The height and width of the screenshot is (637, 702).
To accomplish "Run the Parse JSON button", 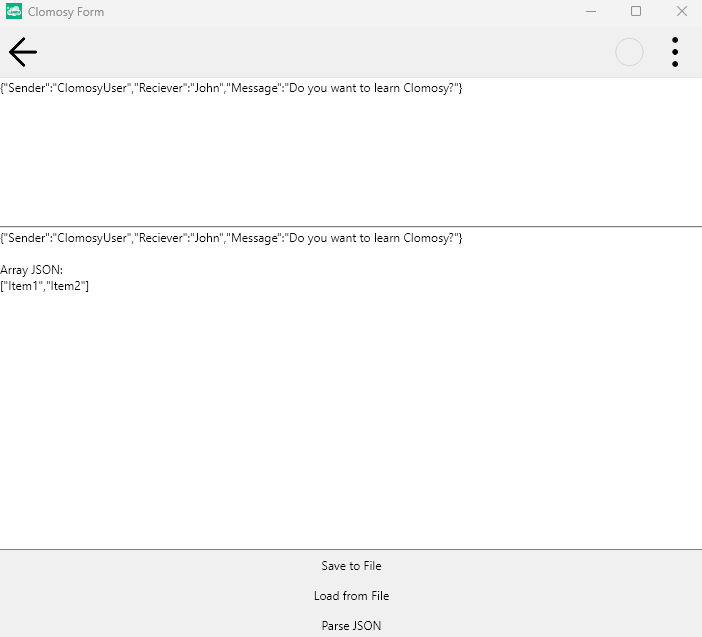I will pos(351,626).
